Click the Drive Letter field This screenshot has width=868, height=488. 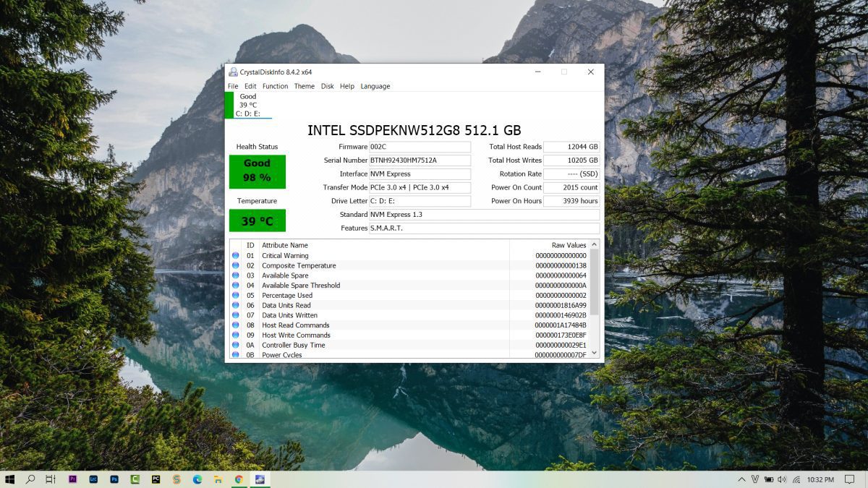click(x=420, y=201)
